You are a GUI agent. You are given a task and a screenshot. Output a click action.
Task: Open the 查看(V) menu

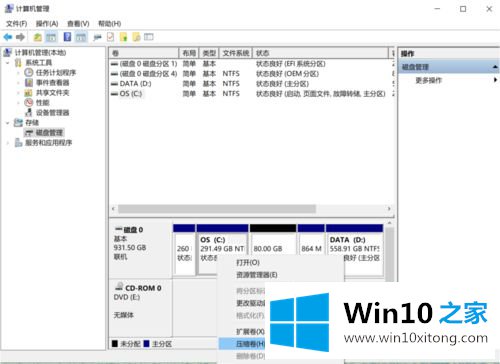coord(78,24)
